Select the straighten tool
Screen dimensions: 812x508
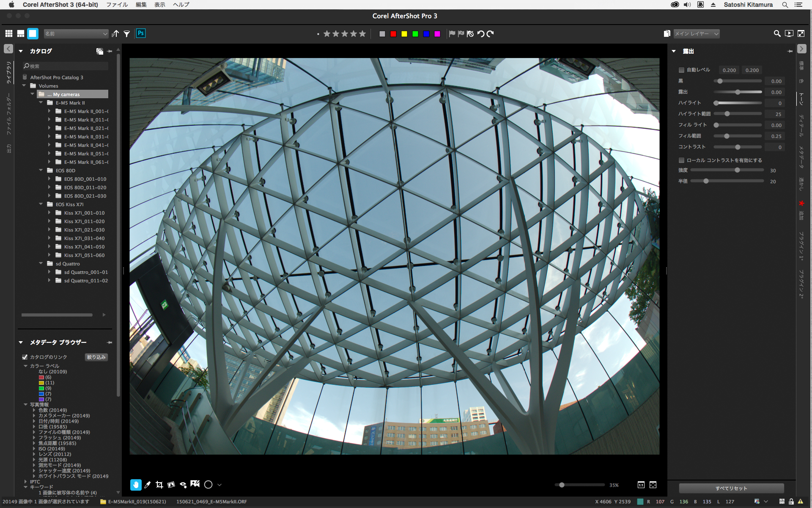pos(171,485)
